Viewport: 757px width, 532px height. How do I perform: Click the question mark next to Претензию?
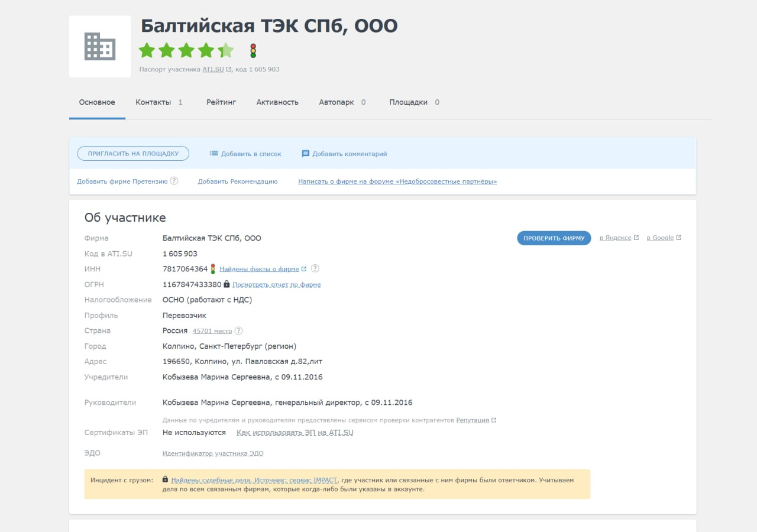coord(174,181)
